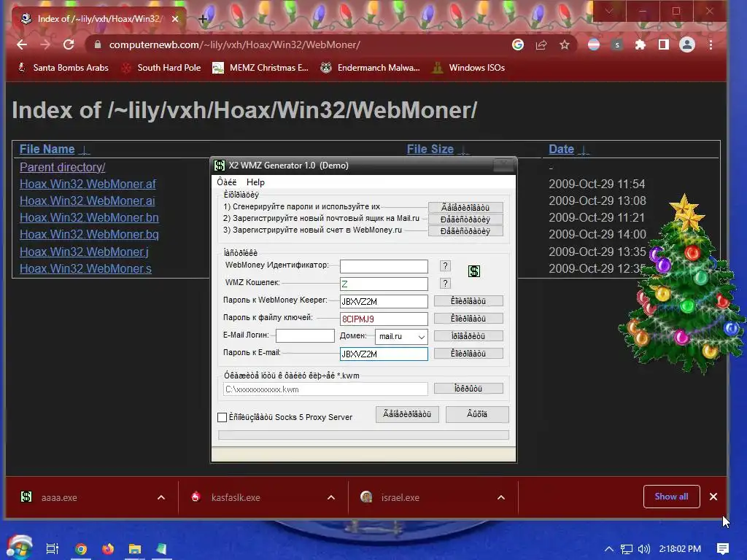The width and height of the screenshot is (747, 560).
Task: Open Firefox from the taskbar
Action: 108,548
